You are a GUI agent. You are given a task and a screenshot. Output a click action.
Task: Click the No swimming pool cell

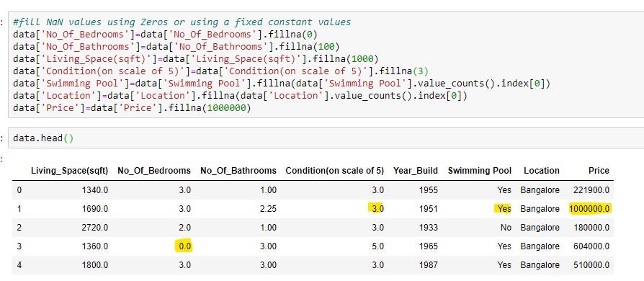[x=506, y=228]
